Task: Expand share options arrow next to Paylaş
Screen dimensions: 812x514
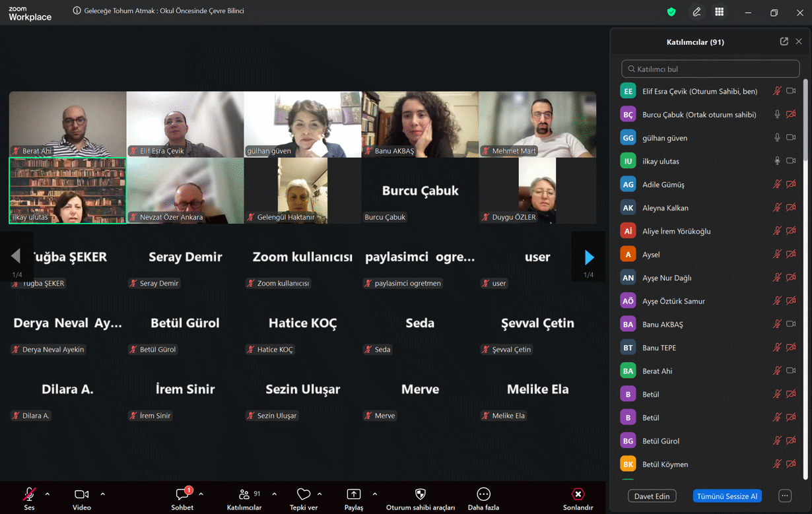Action: click(x=375, y=494)
